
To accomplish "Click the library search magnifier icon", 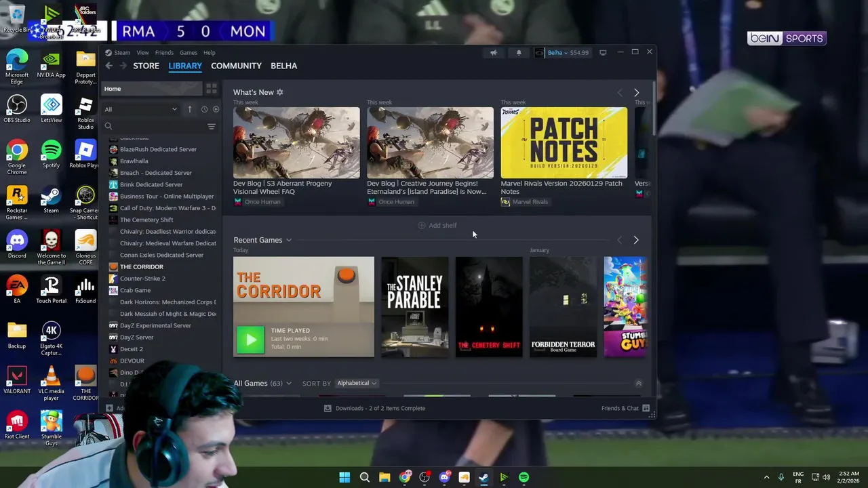I will pos(108,126).
